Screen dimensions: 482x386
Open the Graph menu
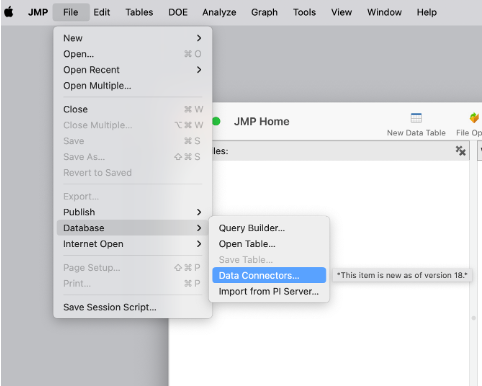click(264, 12)
